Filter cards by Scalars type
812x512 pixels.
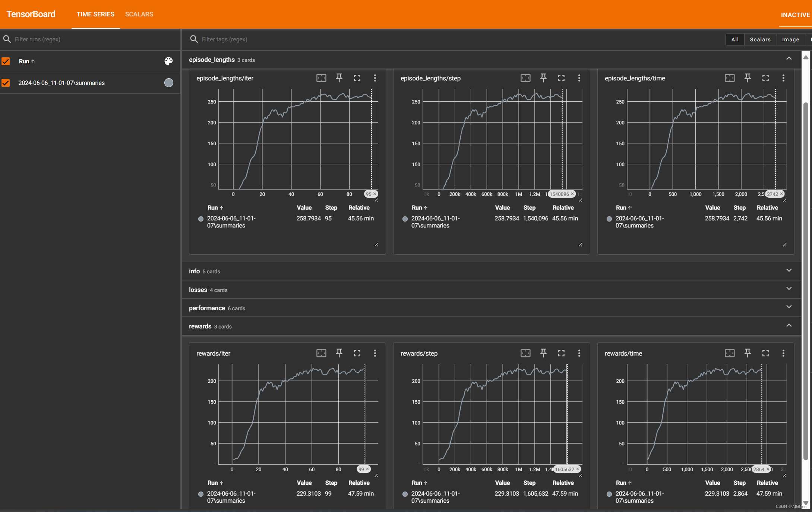pos(760,39)
